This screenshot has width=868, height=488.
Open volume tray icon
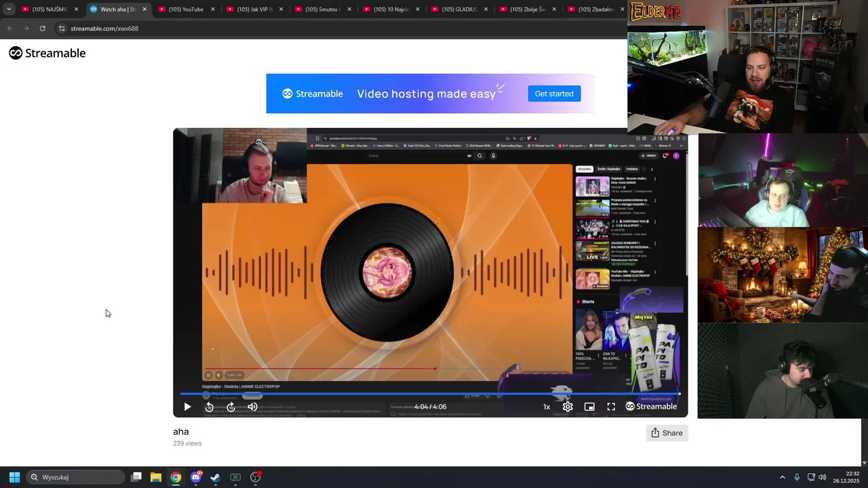[823, 477]
